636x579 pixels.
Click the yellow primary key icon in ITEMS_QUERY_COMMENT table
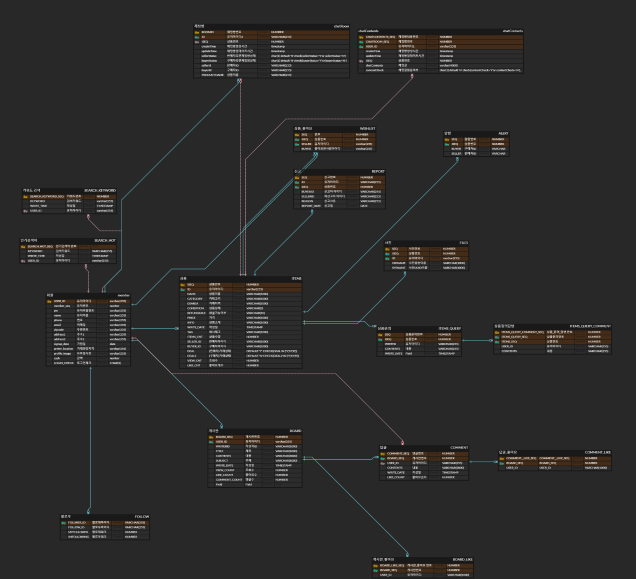click(x=497, y=332)
